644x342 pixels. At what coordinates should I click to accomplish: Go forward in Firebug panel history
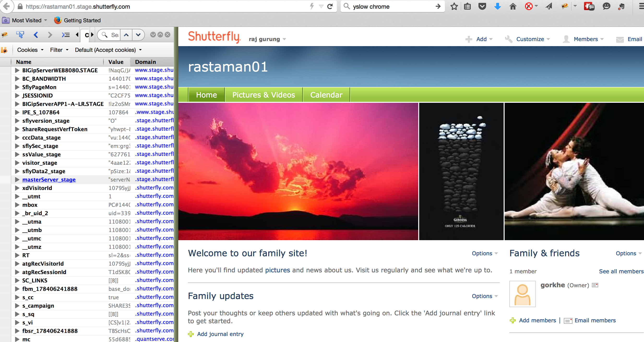pyautogui.click(x=50, y=35)
